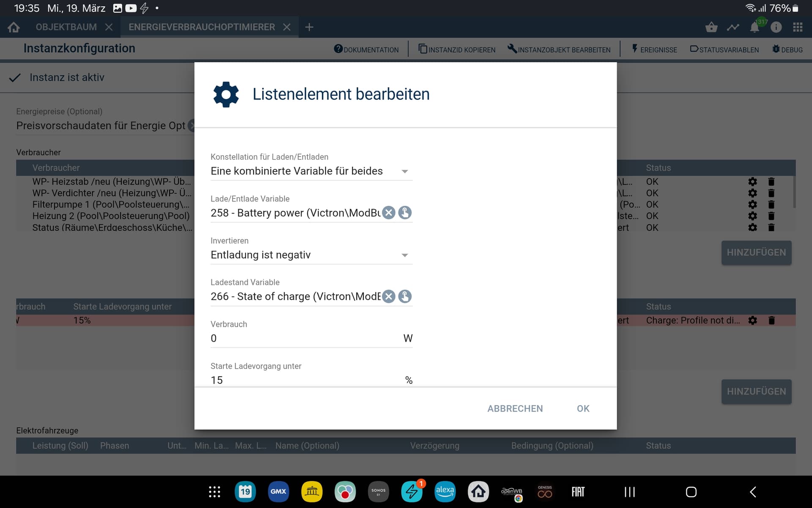Open DOKUMENTATION
The width and height of the screenshot is (812, 508).
[x=366, y=49]
